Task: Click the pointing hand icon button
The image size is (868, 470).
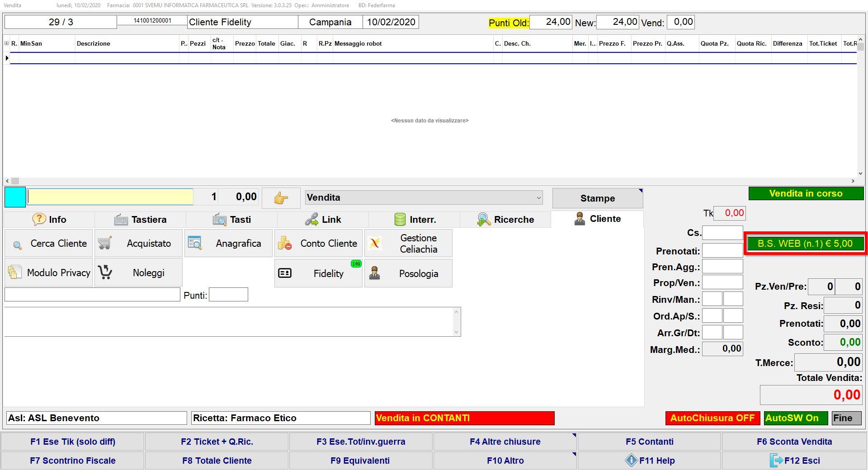Action: 281,198
